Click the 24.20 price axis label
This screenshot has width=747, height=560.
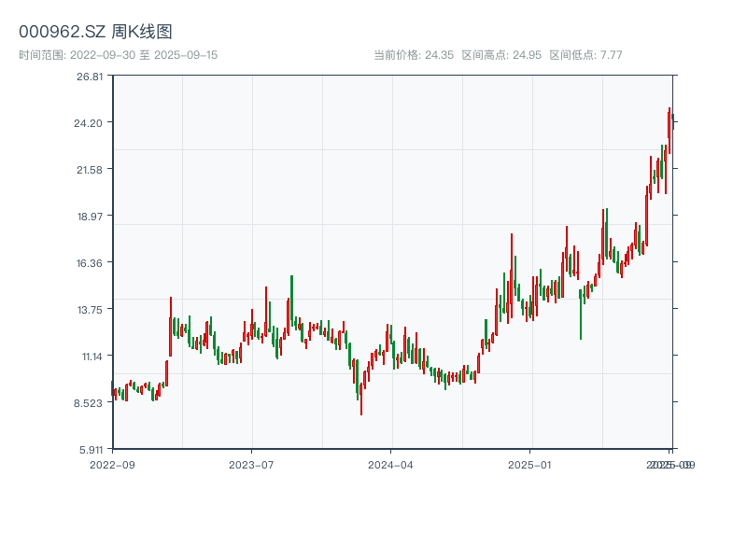pos(90,123)
